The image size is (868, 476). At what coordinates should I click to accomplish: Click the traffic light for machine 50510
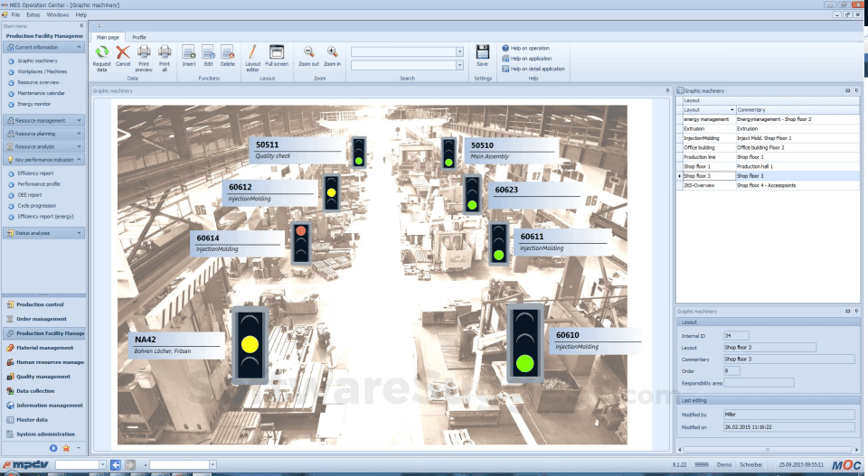tap(448, 154)
